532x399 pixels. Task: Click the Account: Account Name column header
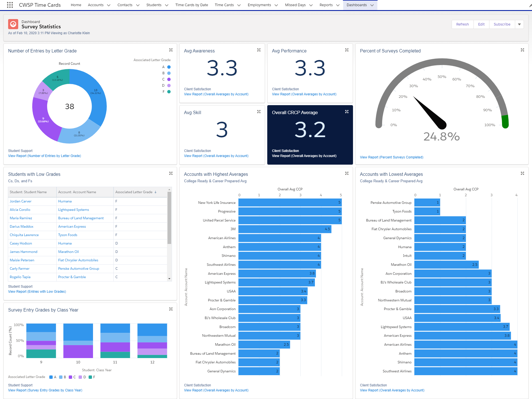coord(85,192)
